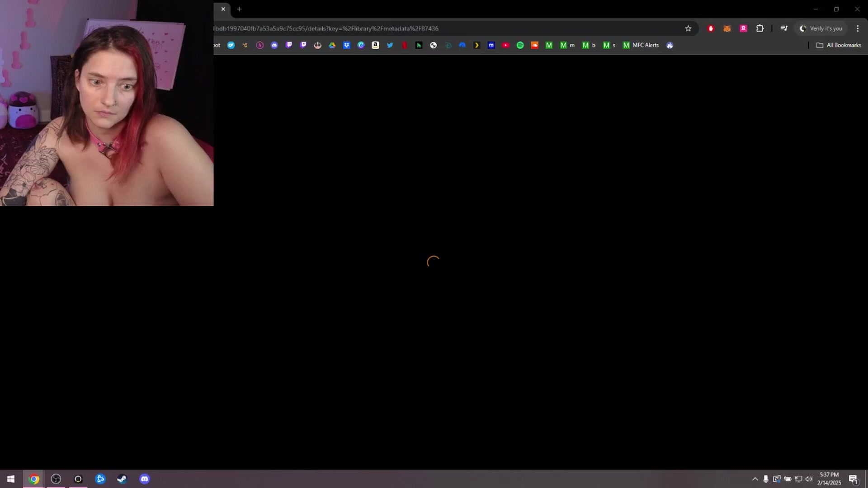This screenshot has width=868, height=488.
Task: Open the green M bookmark labeled 'm'
Action: tap(567, 45)
